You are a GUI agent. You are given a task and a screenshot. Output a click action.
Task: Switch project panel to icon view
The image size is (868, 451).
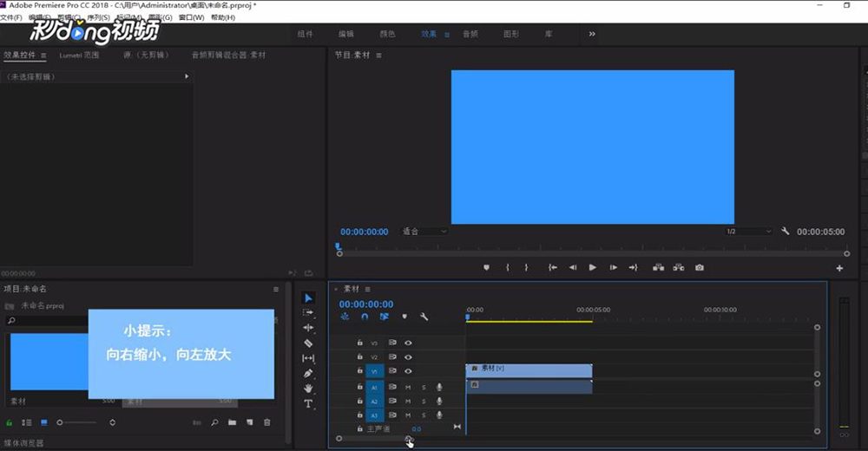[x=44, y=422]
